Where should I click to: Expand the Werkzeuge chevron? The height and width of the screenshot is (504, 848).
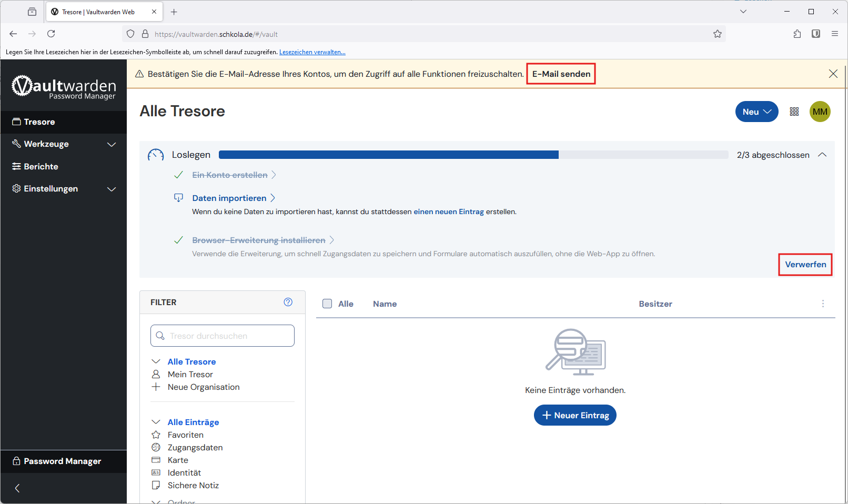click(x=112, y=144)
